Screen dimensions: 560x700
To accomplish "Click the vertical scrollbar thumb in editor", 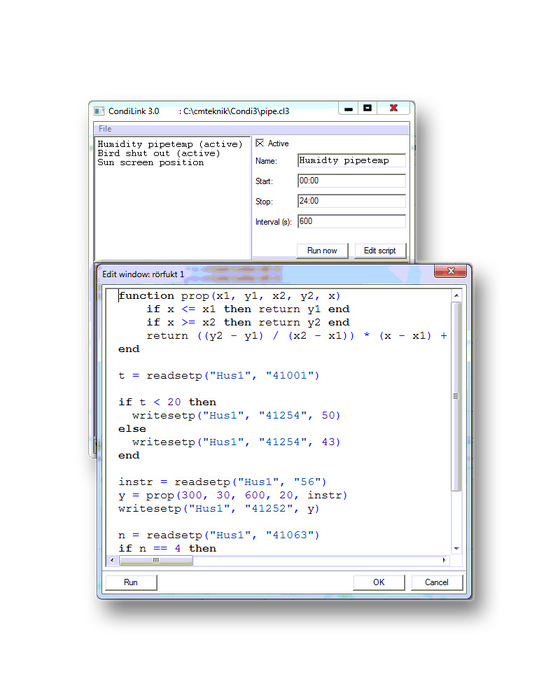I will tap(456, 396).
